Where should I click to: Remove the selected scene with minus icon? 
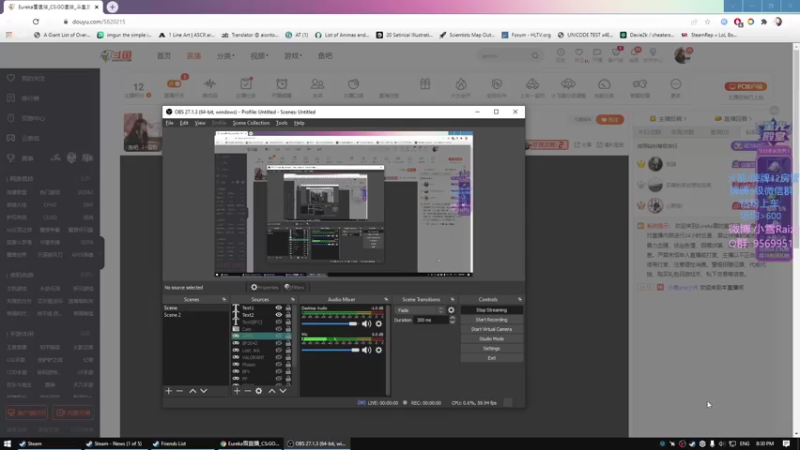pyautogui.click(x=179, y=391)
